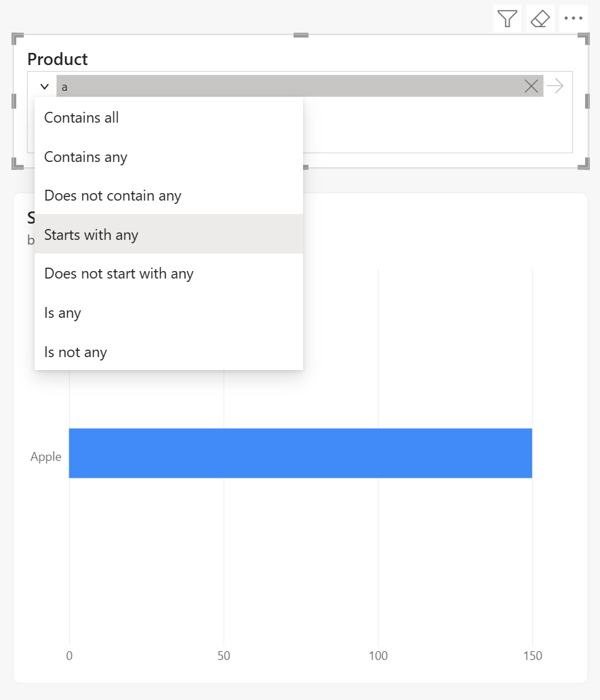Click the 'Apple' category axis label
Screen dimensions: 600x700
point(45,456)
